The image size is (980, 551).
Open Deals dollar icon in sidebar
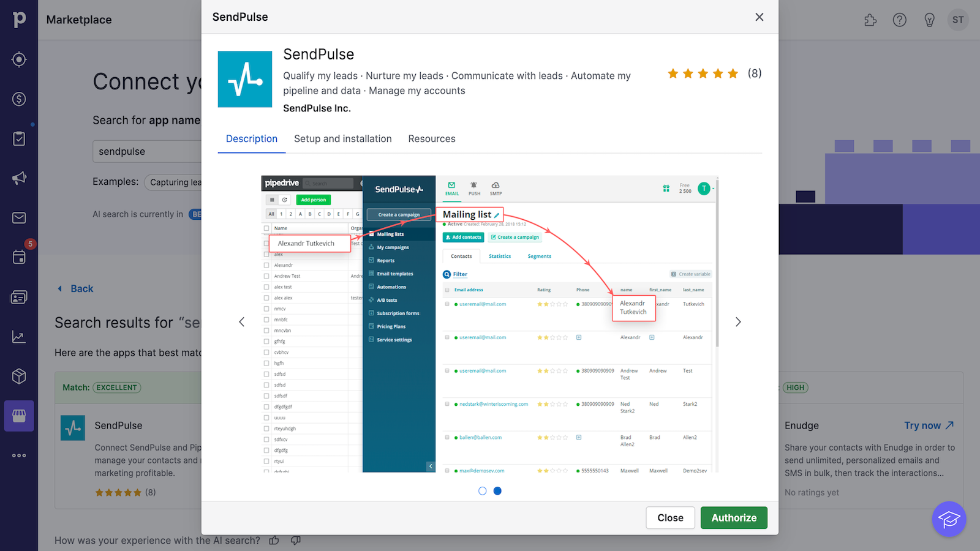click(x=19, y=99)
